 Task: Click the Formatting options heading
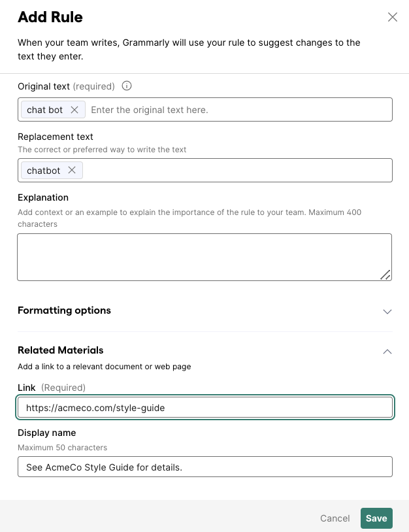64,310
